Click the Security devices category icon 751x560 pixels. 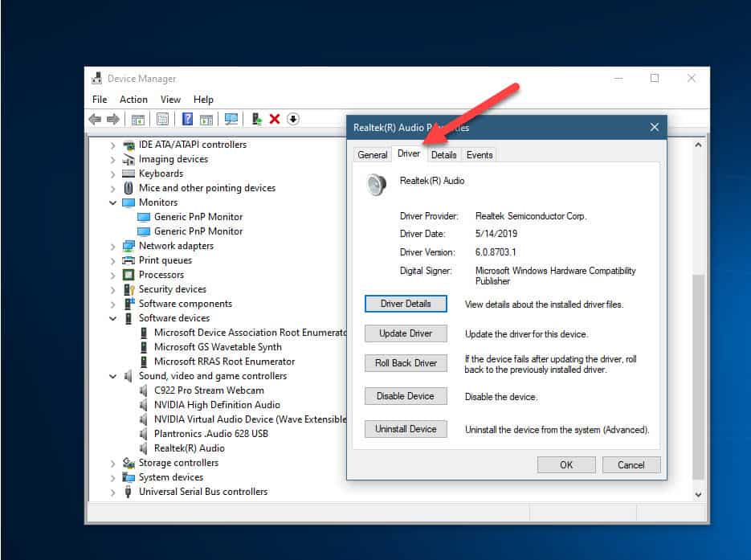(x=129, y=289)
